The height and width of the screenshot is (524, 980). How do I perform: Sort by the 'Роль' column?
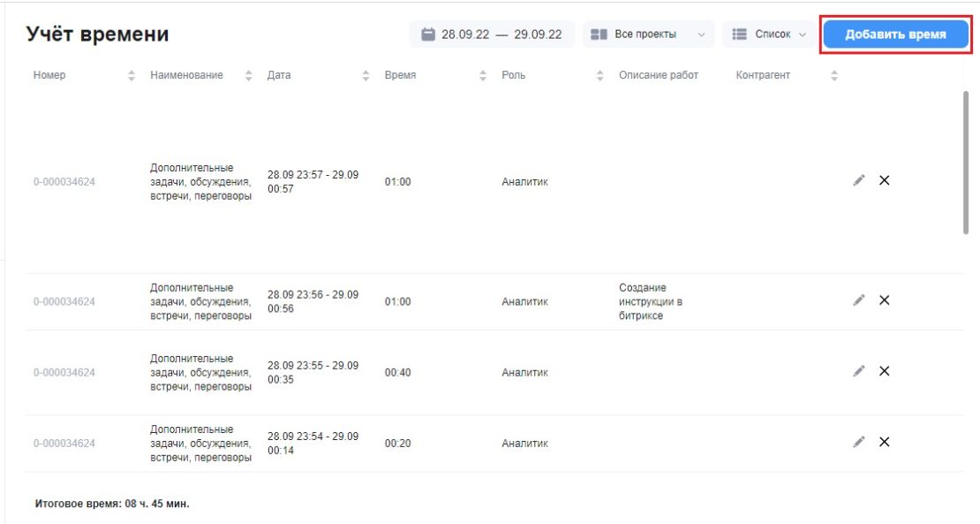point(600,76)
